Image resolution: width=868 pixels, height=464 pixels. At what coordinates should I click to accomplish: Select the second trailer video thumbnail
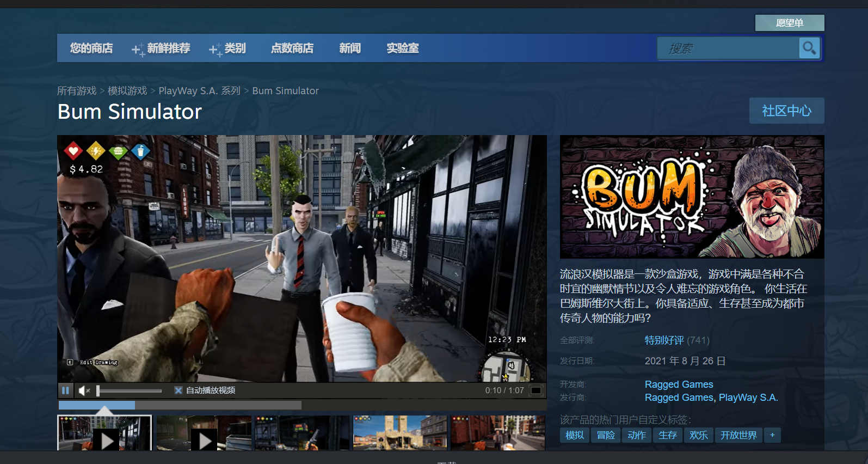pos(204,433)
